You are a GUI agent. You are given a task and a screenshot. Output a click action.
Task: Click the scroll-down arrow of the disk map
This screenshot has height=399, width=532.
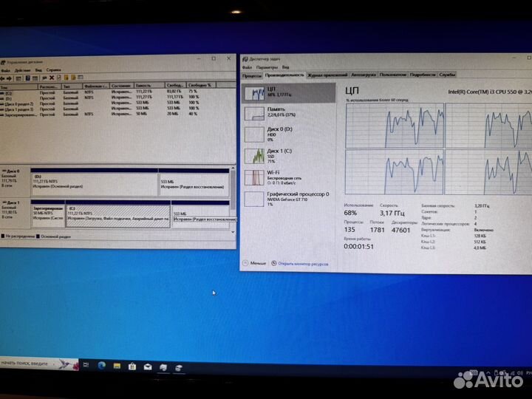pos(233,232)
